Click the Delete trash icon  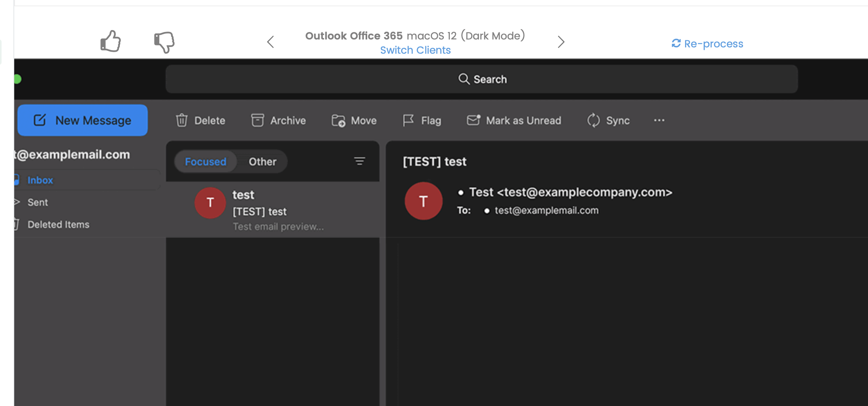tap(181, 120)
